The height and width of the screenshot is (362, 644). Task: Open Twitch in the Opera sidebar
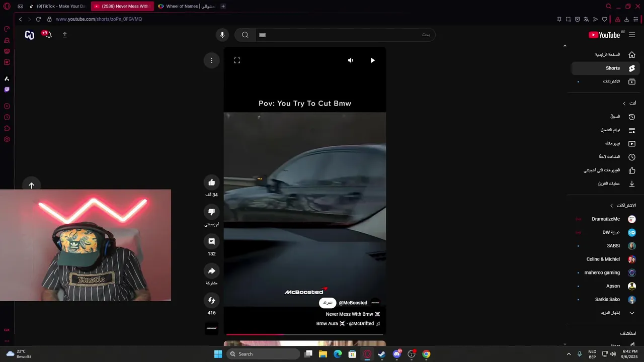[x=7, y=89]
